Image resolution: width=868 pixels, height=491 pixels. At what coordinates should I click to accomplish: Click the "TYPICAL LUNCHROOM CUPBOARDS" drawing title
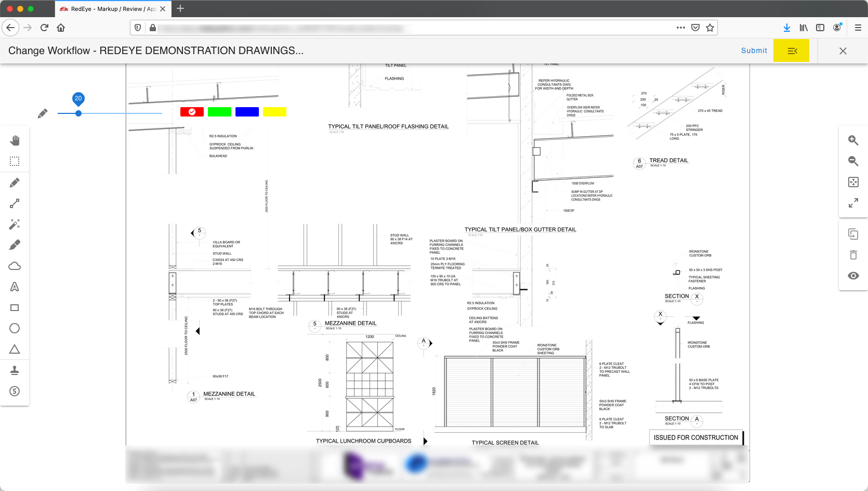(363, 441)
